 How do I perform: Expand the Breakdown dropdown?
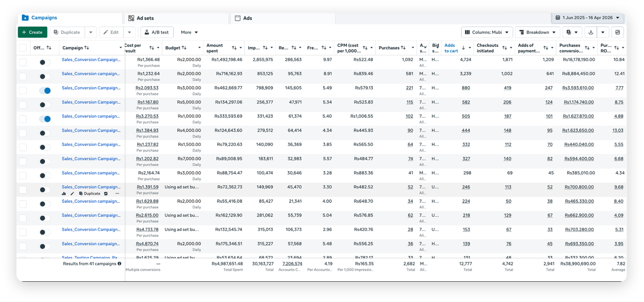538,32
